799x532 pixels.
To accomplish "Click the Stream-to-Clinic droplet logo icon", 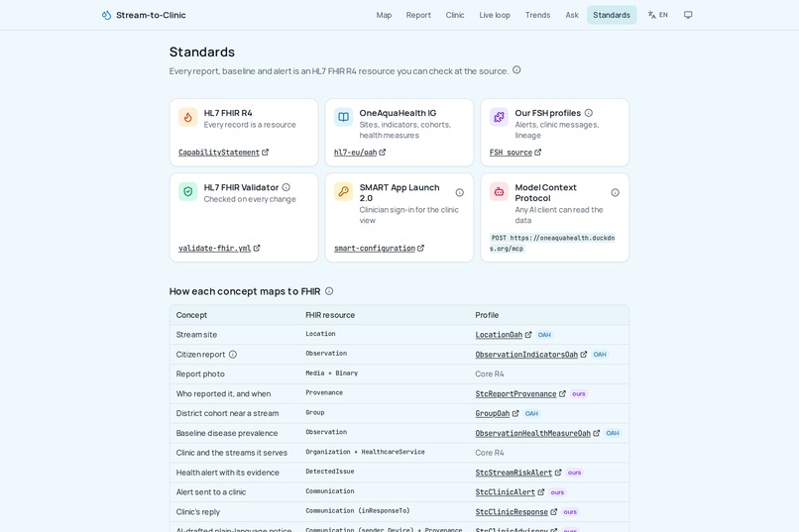I will (x=106, y=15).
